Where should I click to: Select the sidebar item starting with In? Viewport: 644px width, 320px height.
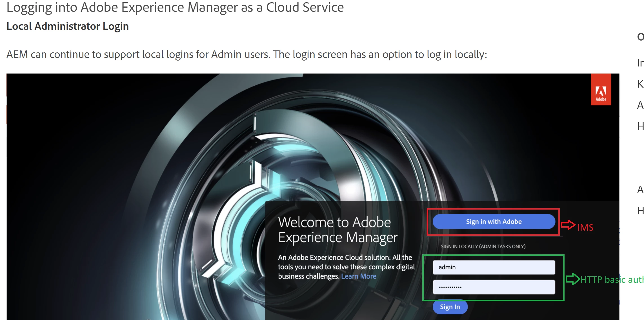point(640,63)
